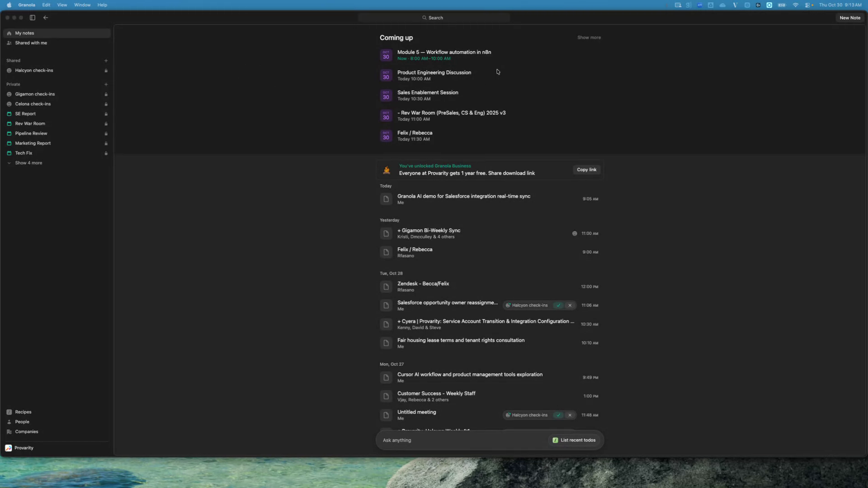Dismiss Halcyon check-ins tag on Untitled meeting
Screen dimensions: 868x488
point(570,415)
